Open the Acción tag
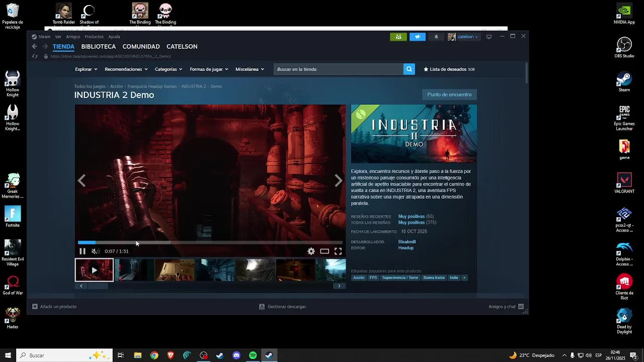Image resolution: width=644 pixels, height=362 pixels. tap(359, 278)
